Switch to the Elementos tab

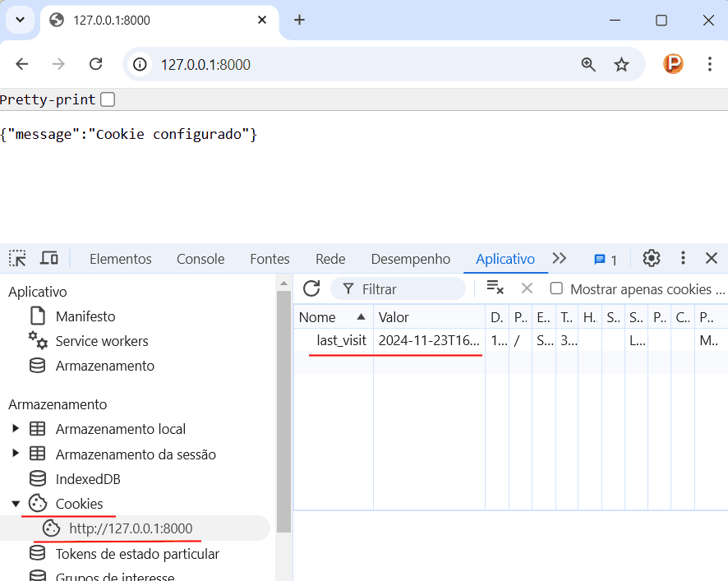pyautogui.click(x=121, y=259)
